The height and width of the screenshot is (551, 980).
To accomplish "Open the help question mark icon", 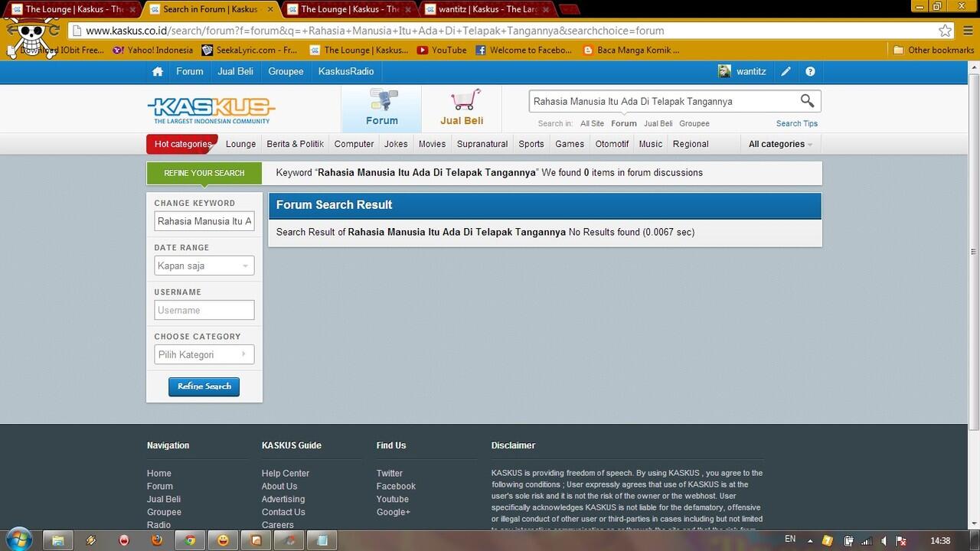I will (x=810, y=71).
